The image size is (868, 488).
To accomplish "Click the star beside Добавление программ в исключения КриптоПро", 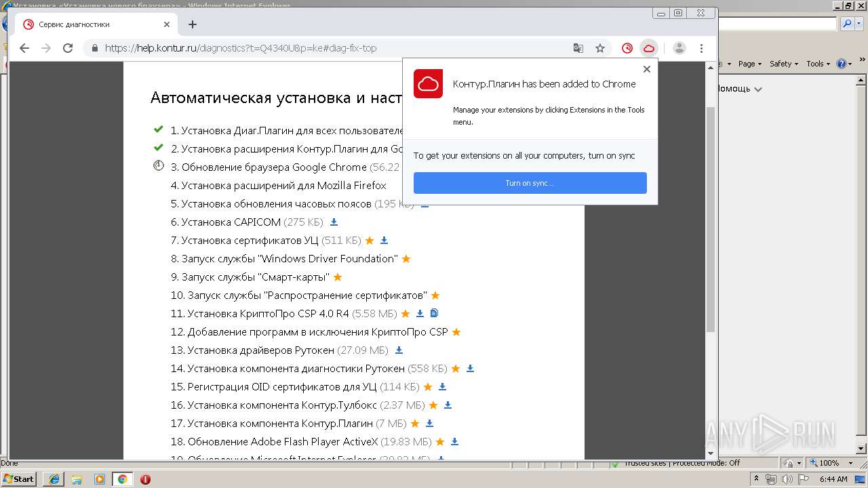I will (x=456, y=332).
